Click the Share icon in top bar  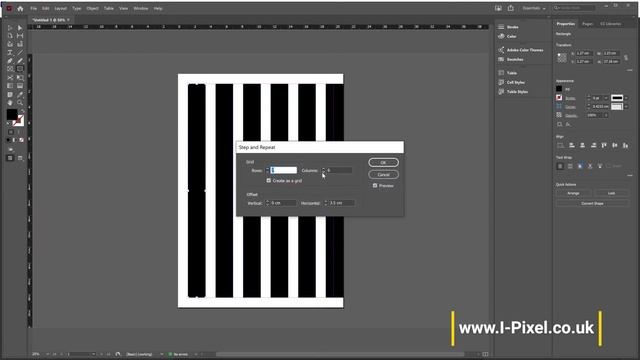(511, 8)
